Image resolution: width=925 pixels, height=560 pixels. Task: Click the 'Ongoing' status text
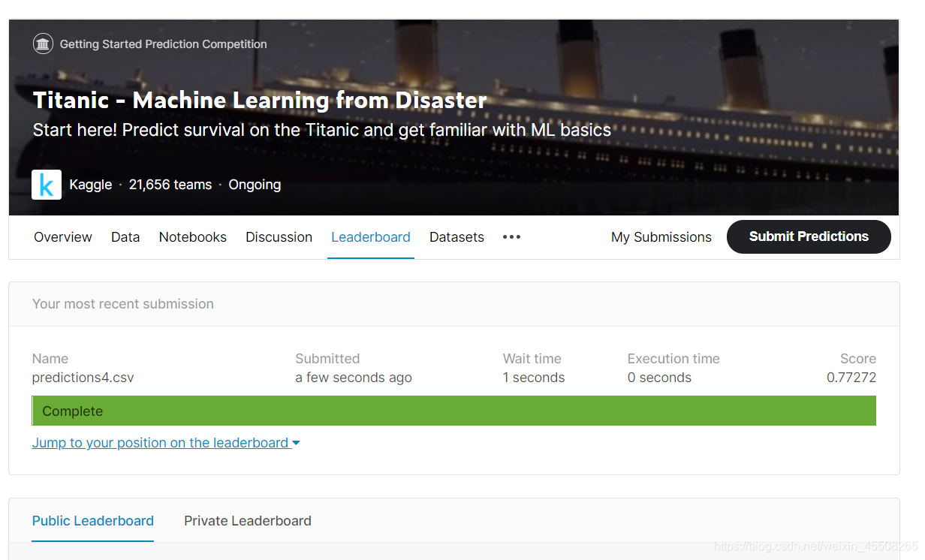tap(255, 185)
